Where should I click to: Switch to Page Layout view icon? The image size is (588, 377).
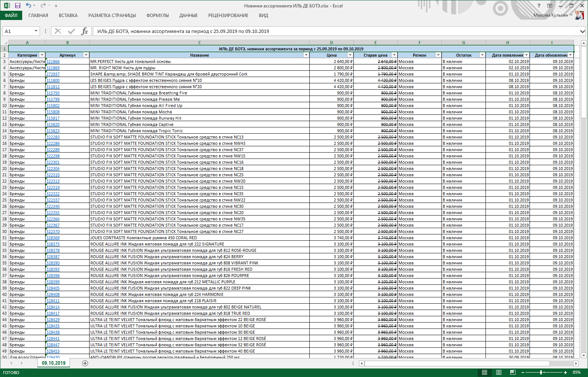point(498,372)
